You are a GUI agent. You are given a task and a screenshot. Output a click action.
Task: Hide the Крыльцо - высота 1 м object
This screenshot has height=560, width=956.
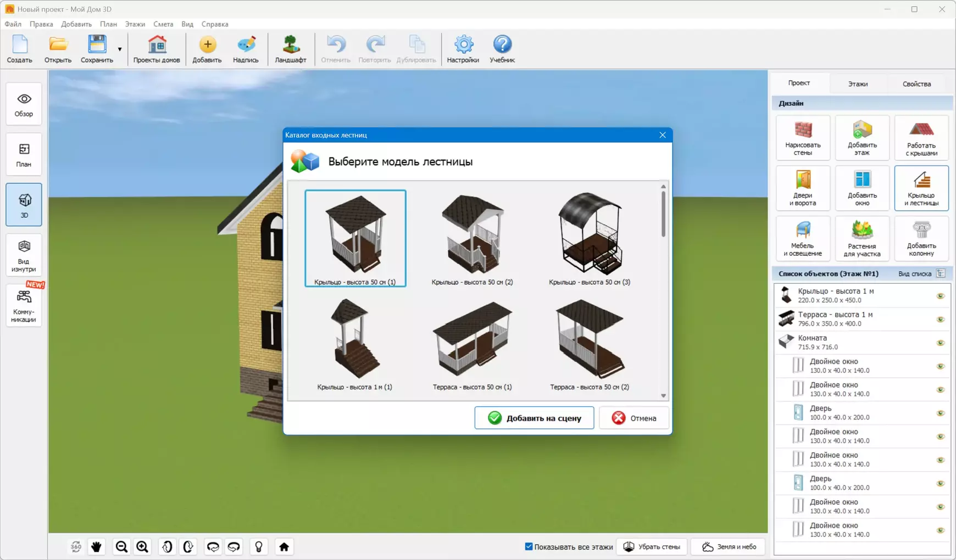[940, 296]
